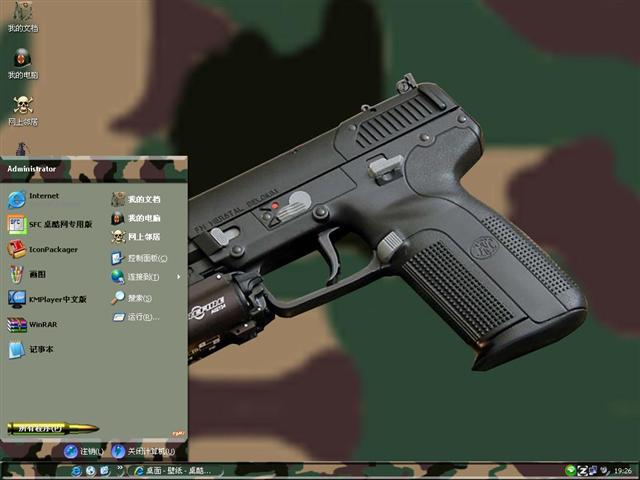Click the Administrator user name header
The image size is (640, 480).
click(31, 169)
